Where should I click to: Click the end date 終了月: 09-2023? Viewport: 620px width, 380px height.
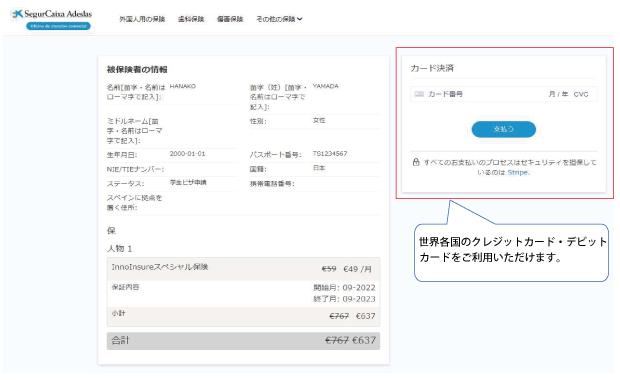tap(344, 299)
